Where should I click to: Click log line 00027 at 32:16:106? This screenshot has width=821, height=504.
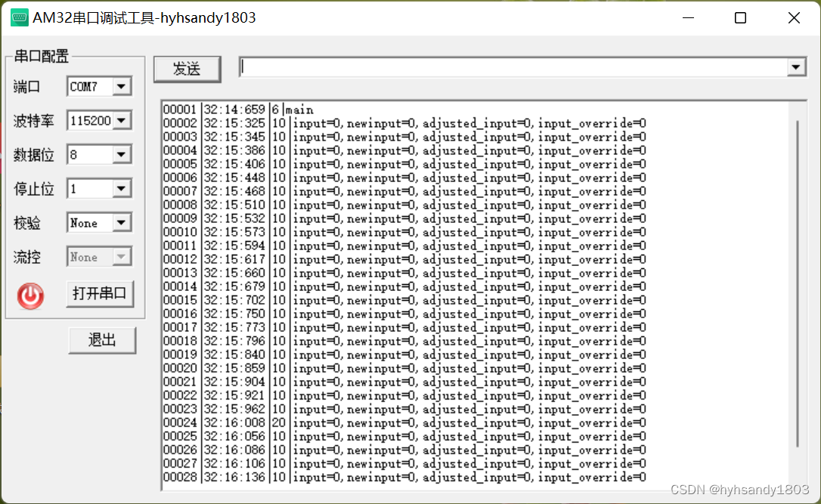click(404, 464)
